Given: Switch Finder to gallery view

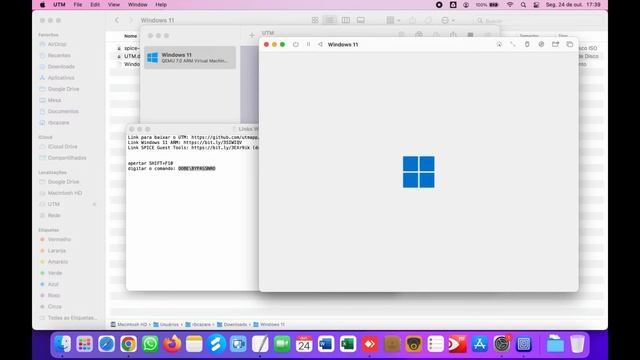Looking at the screenshot, I should (360, 20).
